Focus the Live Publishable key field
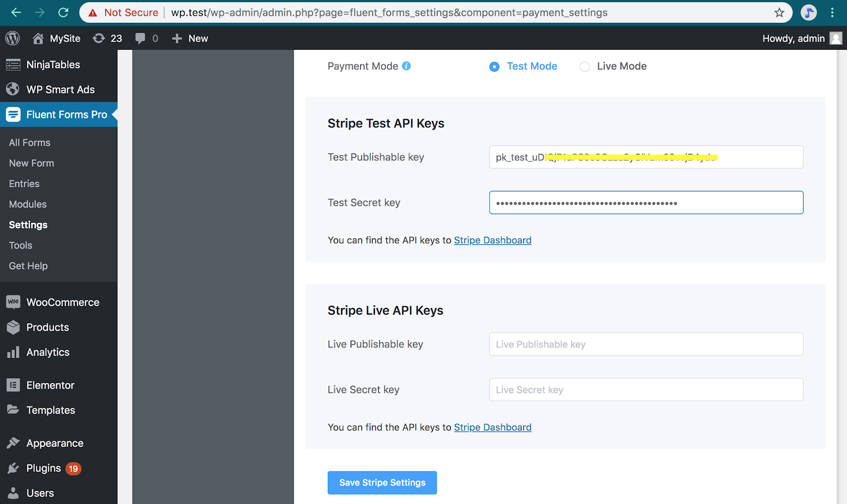This screenshot has width=847, height=504. click(646, 344)
